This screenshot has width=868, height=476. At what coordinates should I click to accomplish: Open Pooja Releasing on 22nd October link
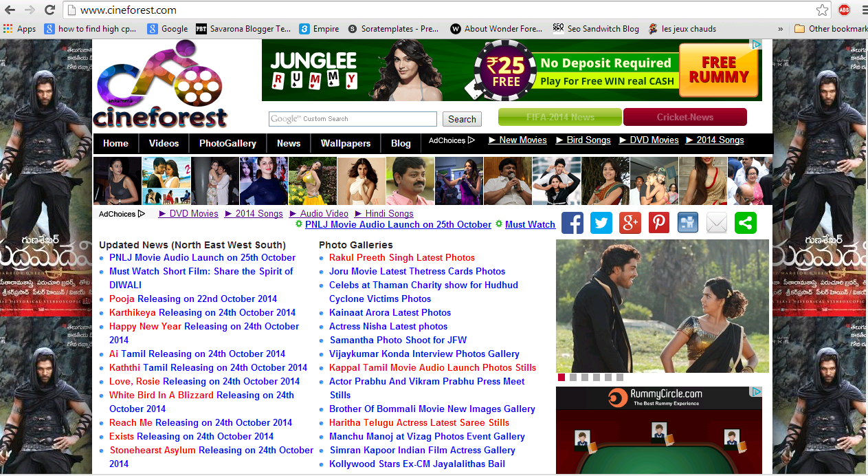coord(193,299)
